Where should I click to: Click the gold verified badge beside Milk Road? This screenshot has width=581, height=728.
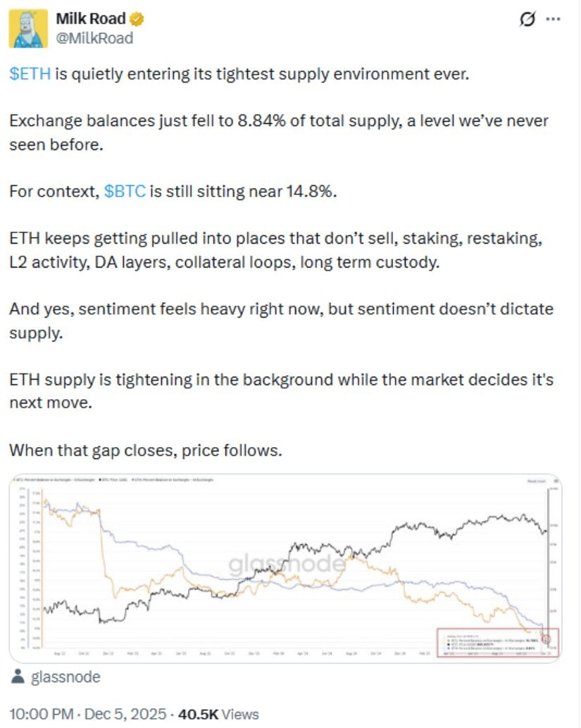pos(135,19)
